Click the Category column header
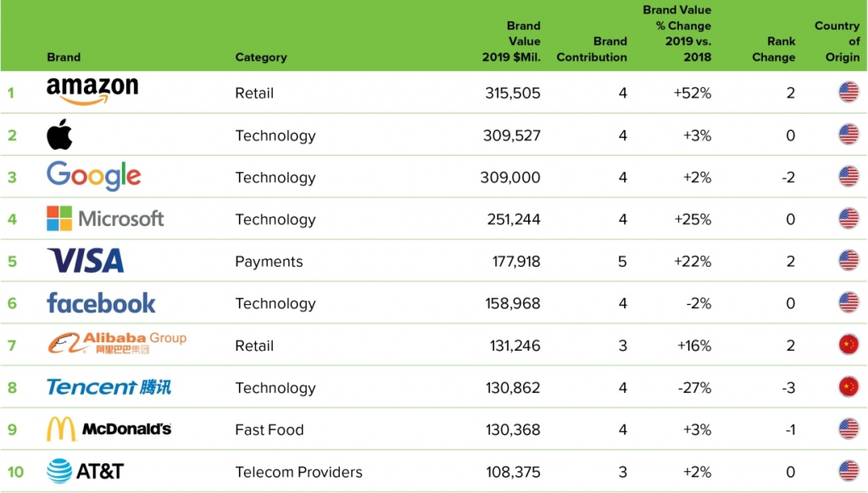The height and width of the screenshot is (493, 868). 261,58
